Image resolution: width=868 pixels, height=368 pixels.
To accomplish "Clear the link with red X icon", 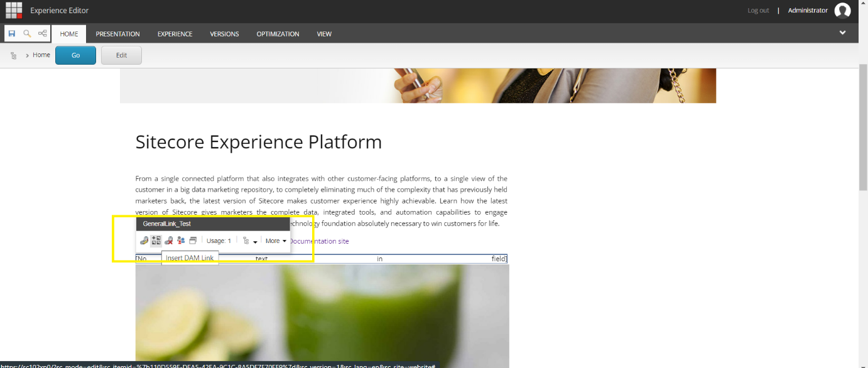I will pos(168,241).
